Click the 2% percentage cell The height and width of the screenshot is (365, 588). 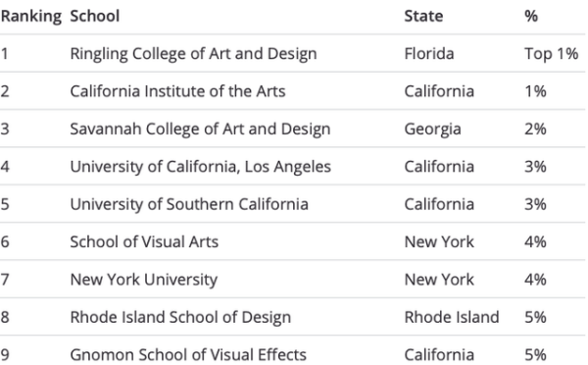point(535,129)
